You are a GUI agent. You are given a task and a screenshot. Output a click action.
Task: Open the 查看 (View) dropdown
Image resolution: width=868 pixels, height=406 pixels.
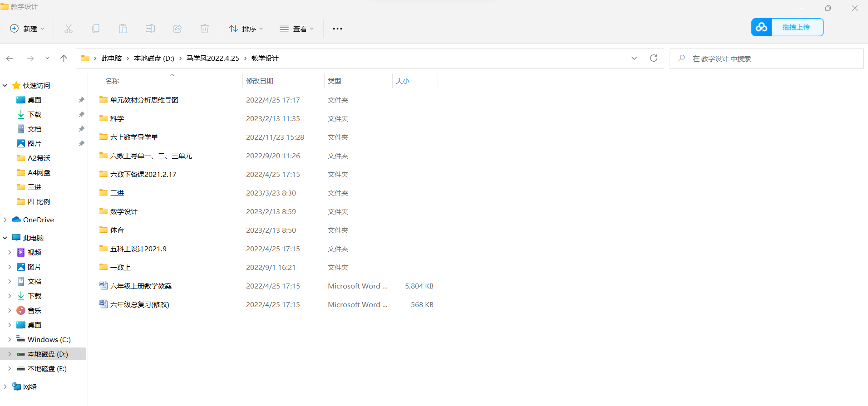pyautogui.click(x=296, y=29)
